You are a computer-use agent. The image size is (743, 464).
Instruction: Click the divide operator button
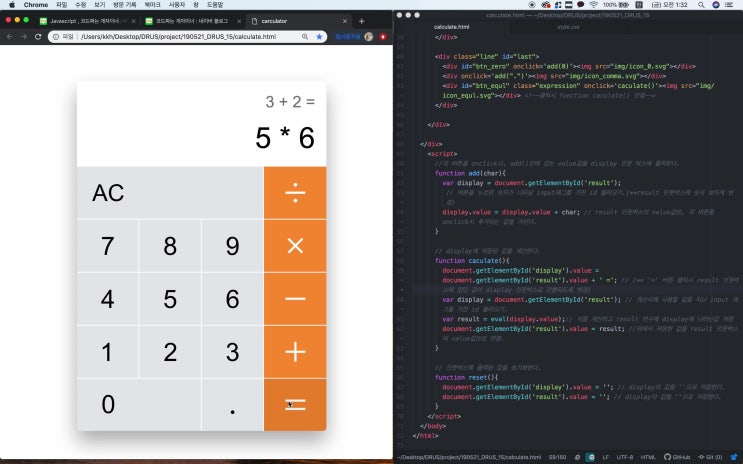coord(295,193)
